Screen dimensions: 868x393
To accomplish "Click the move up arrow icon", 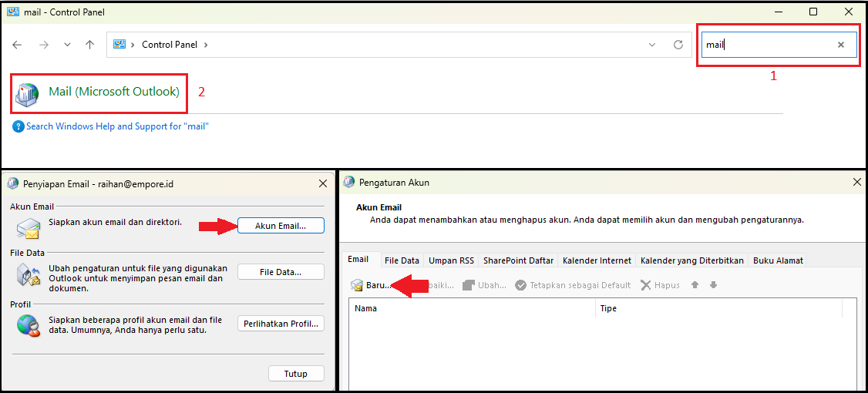I will tap(695, 285).
